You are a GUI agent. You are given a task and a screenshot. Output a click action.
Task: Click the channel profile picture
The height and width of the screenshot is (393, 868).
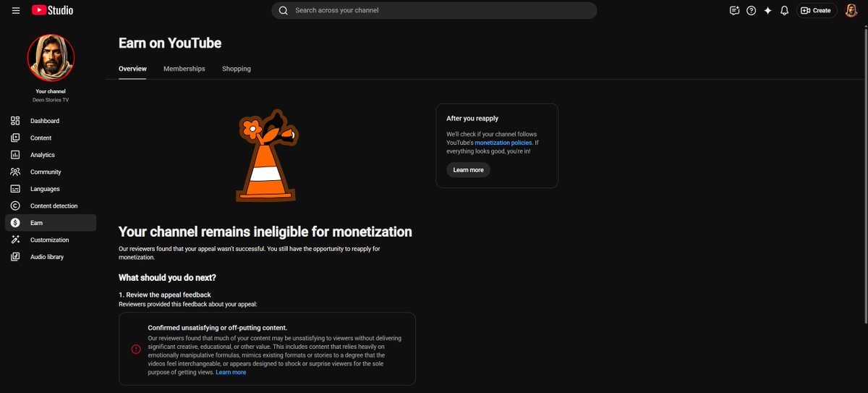51,58
